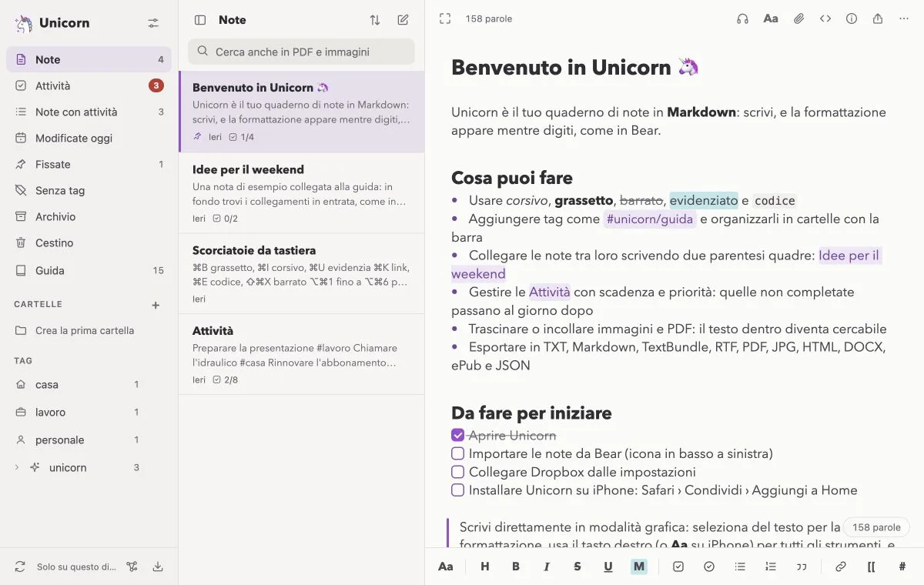
Task: Show the Markdown source code icon
Action: click(x=825, y=18)
